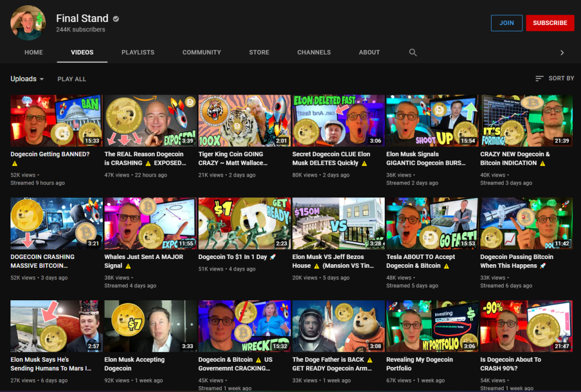Click the right chevron arrow on the tab bar

click(x=562, y=53)
